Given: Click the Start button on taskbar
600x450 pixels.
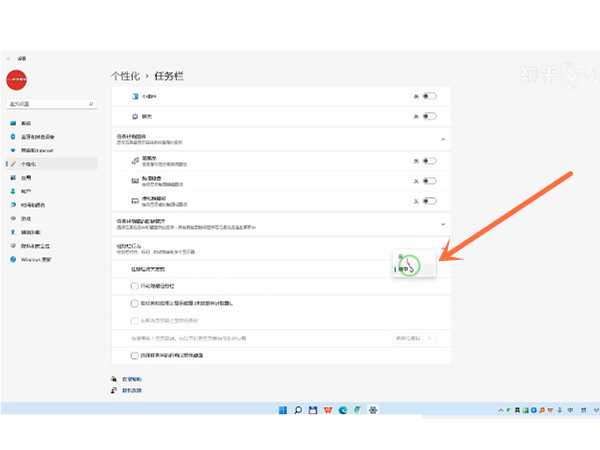Looking at the screenshot, I should [x=282, y=410].
